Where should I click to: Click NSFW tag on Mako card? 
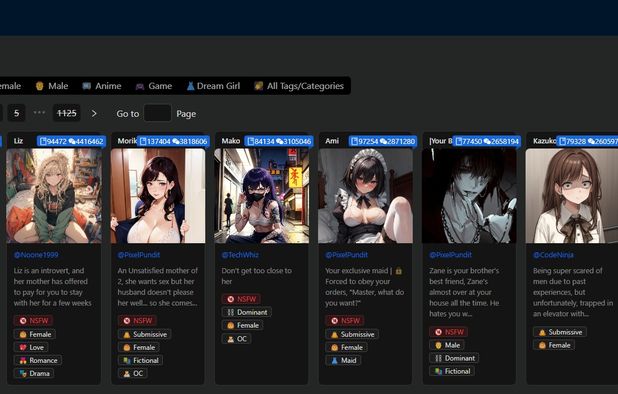coord(242,299)
